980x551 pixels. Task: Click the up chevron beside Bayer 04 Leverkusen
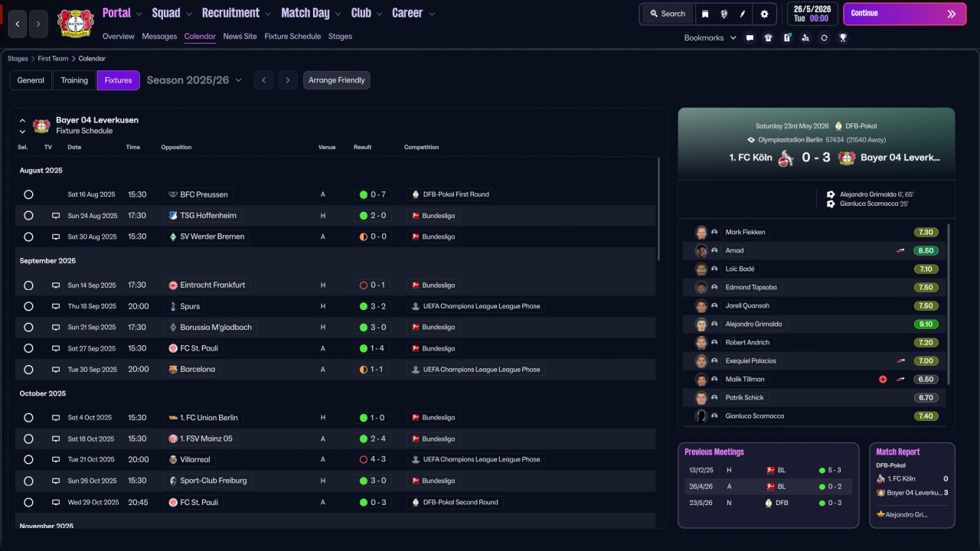pyautogui.click(x=22, y=121)
